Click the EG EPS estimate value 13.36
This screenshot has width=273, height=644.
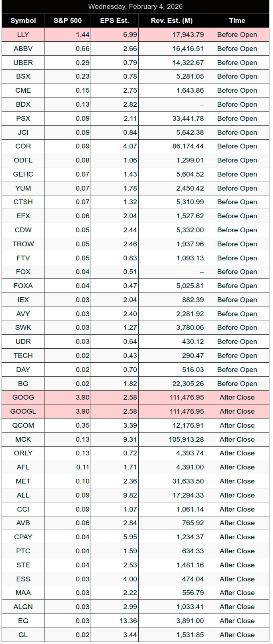(128, 621)
